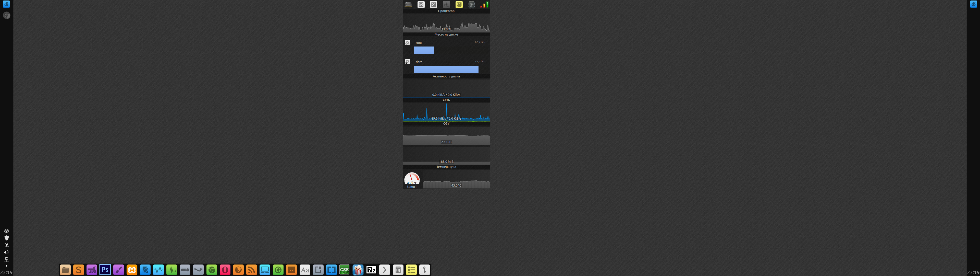This screenshot has height=276, width=980.
Task: Open the 7z archiver icon
Action: [371, 270]
